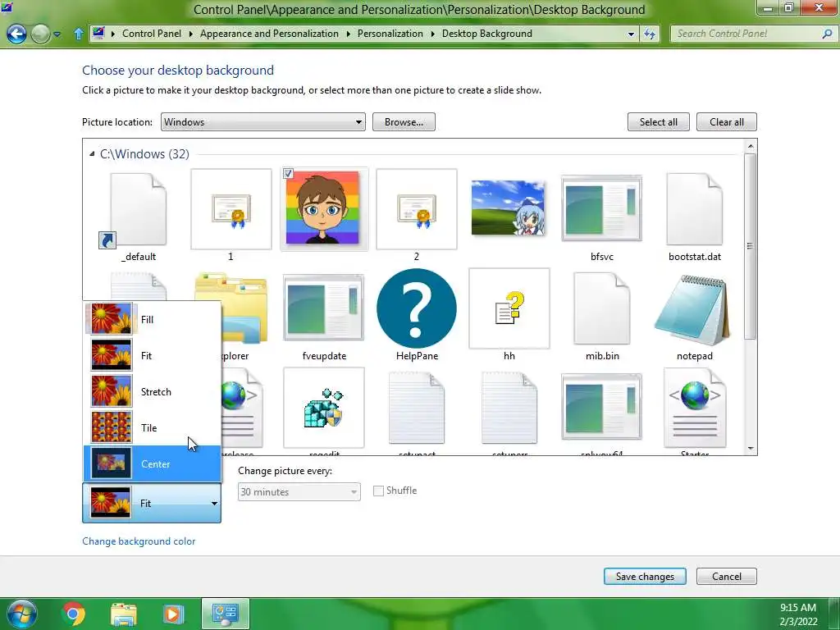Collapse the C:\Windows (32) group
840x630 pixels.
(92, 153)
